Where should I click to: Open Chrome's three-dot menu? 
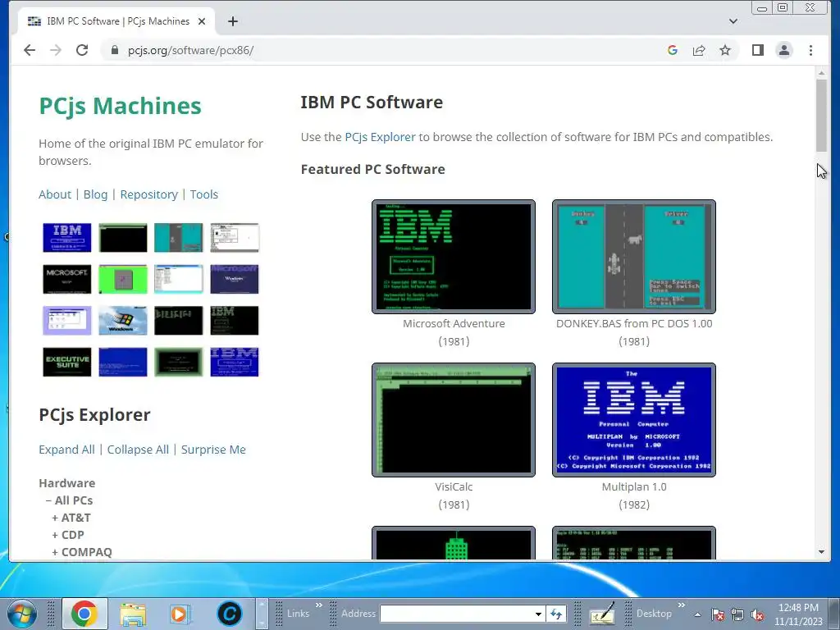click(810, 50)
